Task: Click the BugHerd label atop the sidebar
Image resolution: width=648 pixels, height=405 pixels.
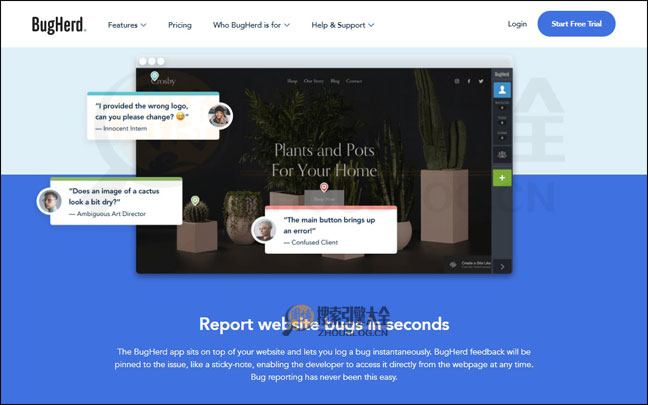Action: pyautogui.click(x=502, y=74)
